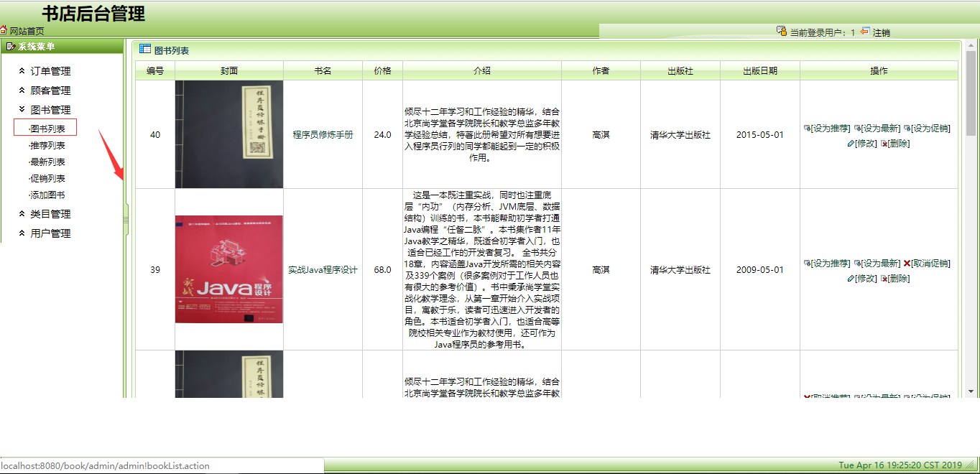Select the book title 实战Java程序设计

pyautogui.click(x=323, y=270)
